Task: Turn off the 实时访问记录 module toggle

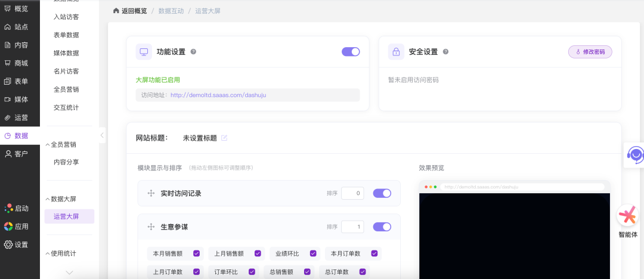Action: 382,193
